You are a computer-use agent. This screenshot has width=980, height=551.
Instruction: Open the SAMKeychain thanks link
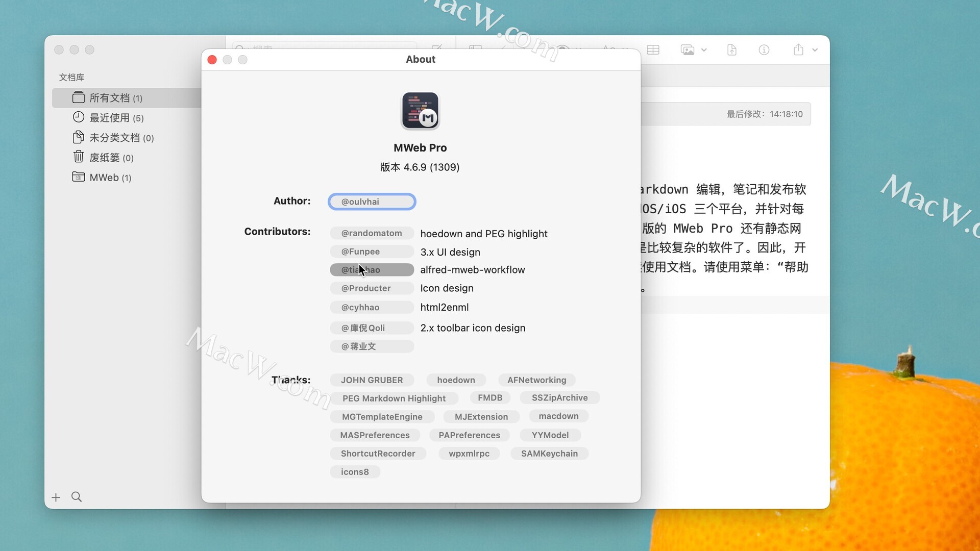(550, 454)
